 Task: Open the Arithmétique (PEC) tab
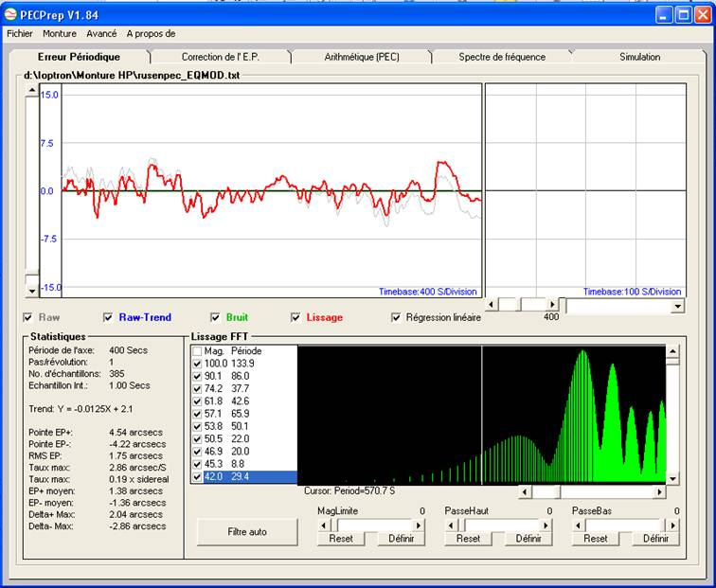[361, 57]
